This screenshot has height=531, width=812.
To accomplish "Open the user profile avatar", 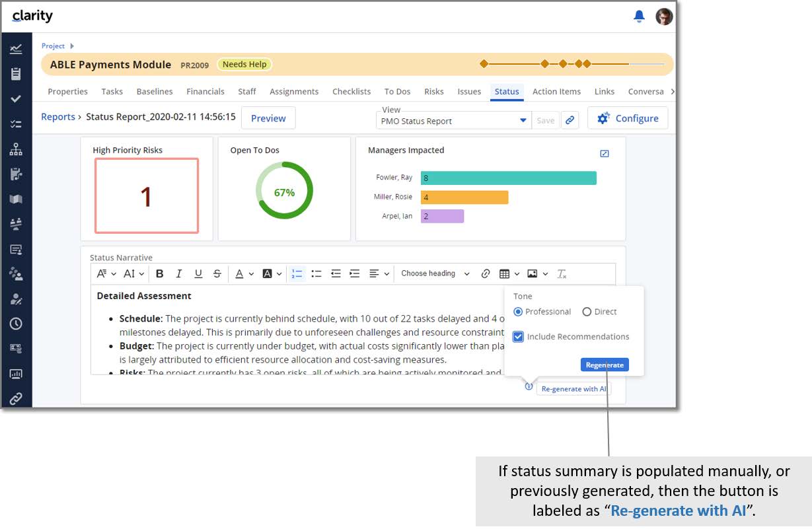I will tap(664, 17).
